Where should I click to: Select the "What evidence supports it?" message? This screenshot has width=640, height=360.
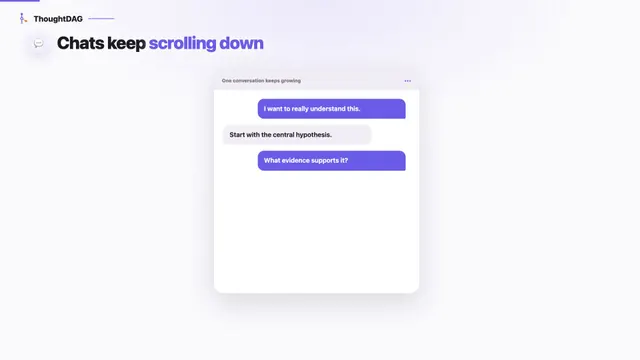331,161
